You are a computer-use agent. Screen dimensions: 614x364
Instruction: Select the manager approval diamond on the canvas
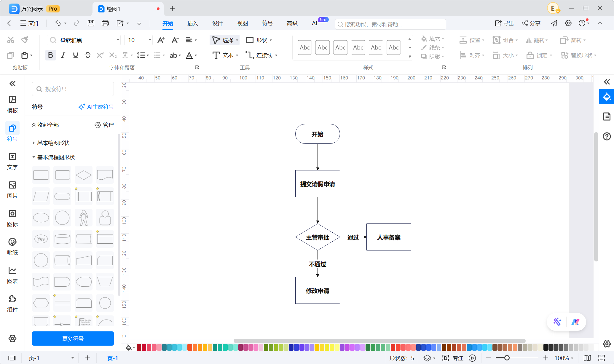coord(318,237)
